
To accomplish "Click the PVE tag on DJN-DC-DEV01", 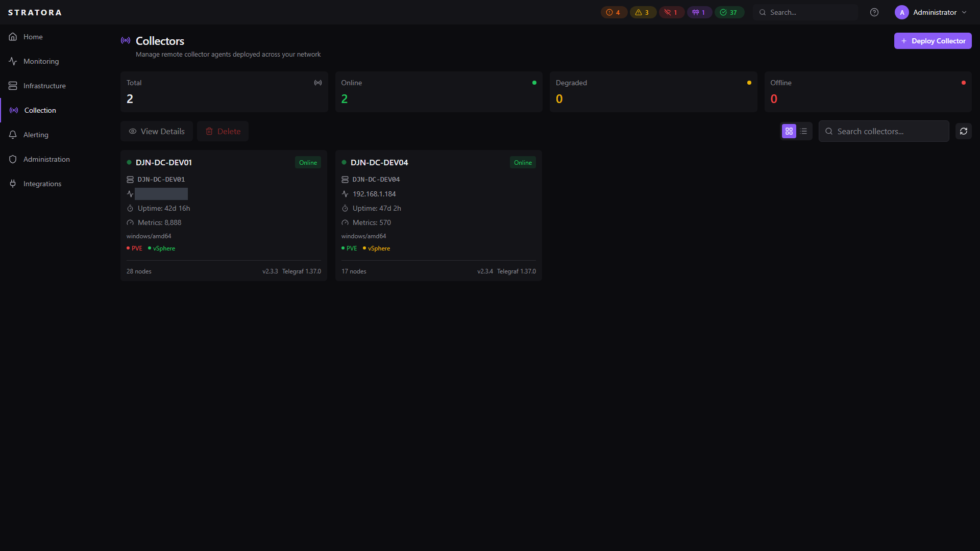I will (135, 248).
